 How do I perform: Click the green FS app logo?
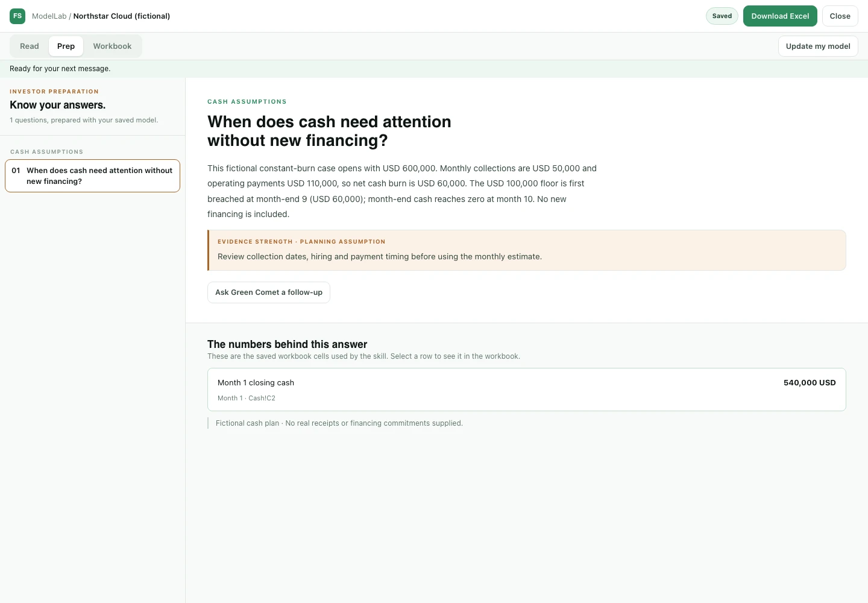(x=17, y=16)
